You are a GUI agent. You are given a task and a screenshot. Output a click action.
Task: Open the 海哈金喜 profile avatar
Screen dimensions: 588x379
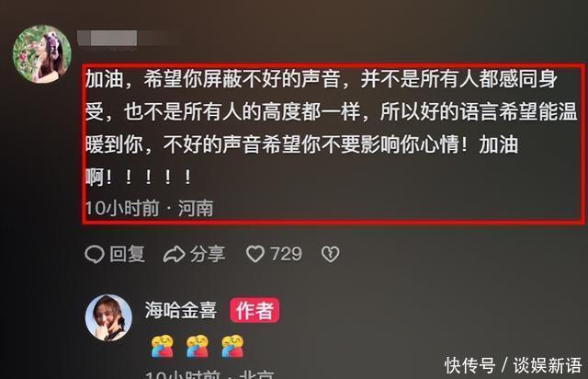(108, 317)
